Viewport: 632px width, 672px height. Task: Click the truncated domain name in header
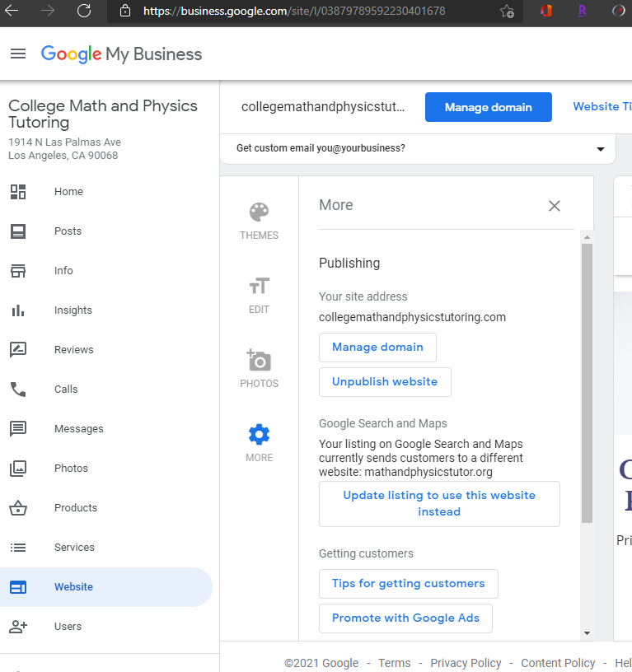tap(323, 107)
